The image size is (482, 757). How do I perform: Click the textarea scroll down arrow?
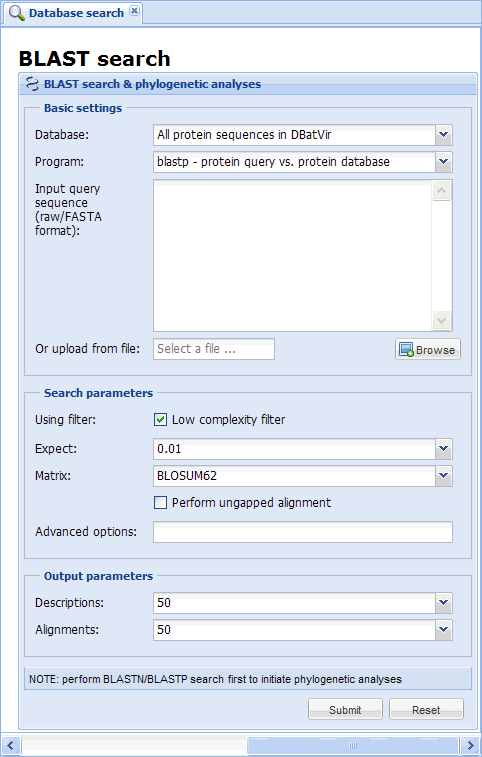pos(441,320)
